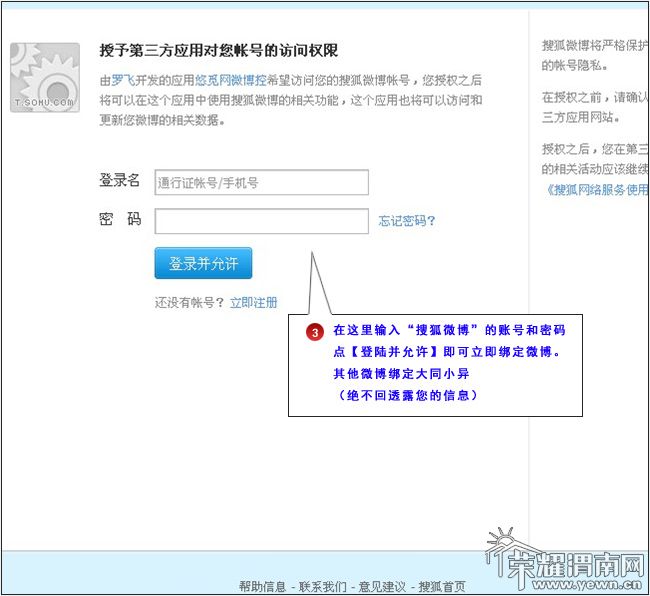Image resolution: width=650 pixels, height=596 pixels.
Task: Follow the 立即注册 registration link
Action: point(253,302)
